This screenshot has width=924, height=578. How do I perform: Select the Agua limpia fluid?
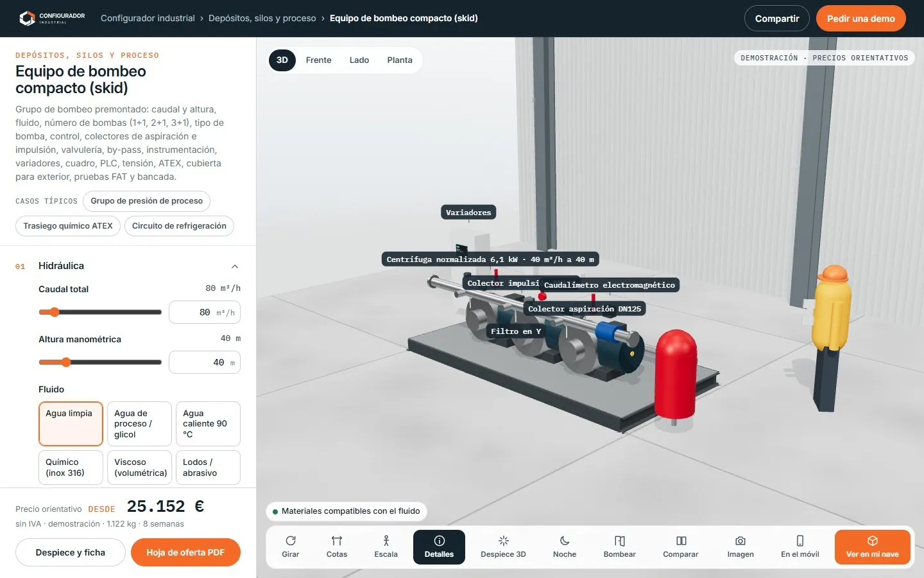click(71, 424)
